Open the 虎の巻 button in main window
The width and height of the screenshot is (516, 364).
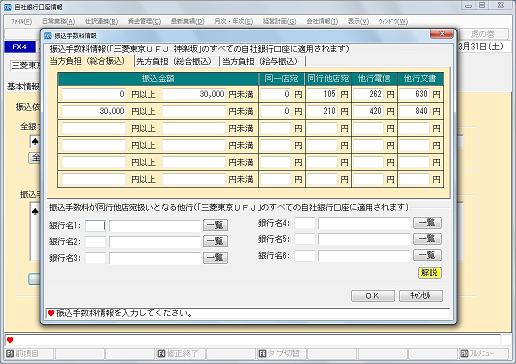483,34
